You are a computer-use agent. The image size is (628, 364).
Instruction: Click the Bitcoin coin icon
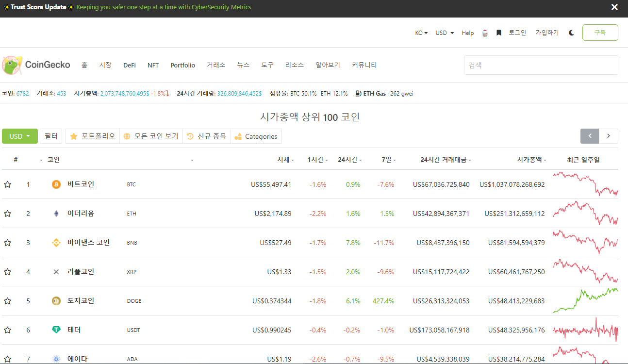click(x=56, y=184)
